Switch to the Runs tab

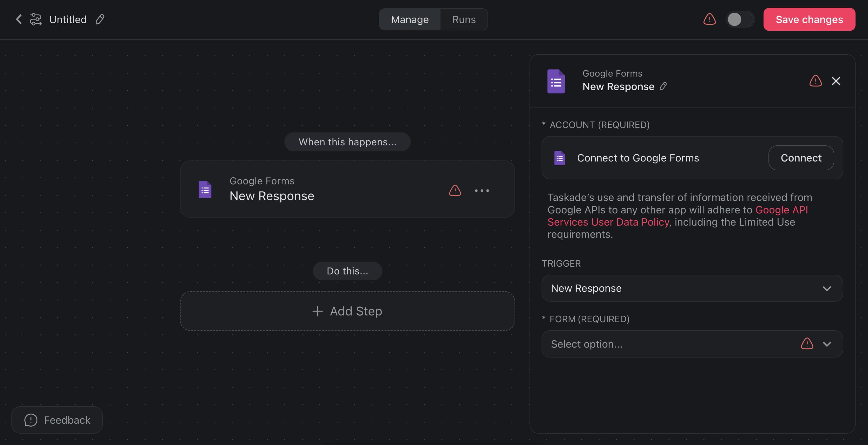click(464, 19)
